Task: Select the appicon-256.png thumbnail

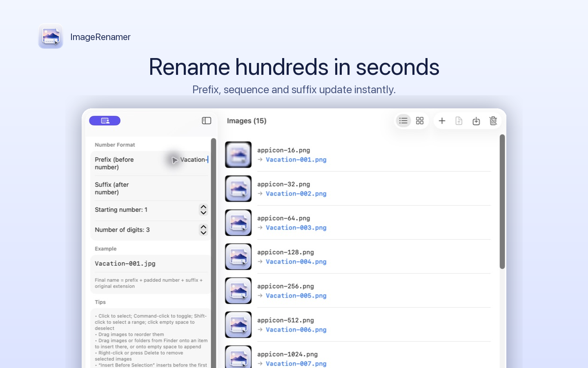Action: click(238, 290)
